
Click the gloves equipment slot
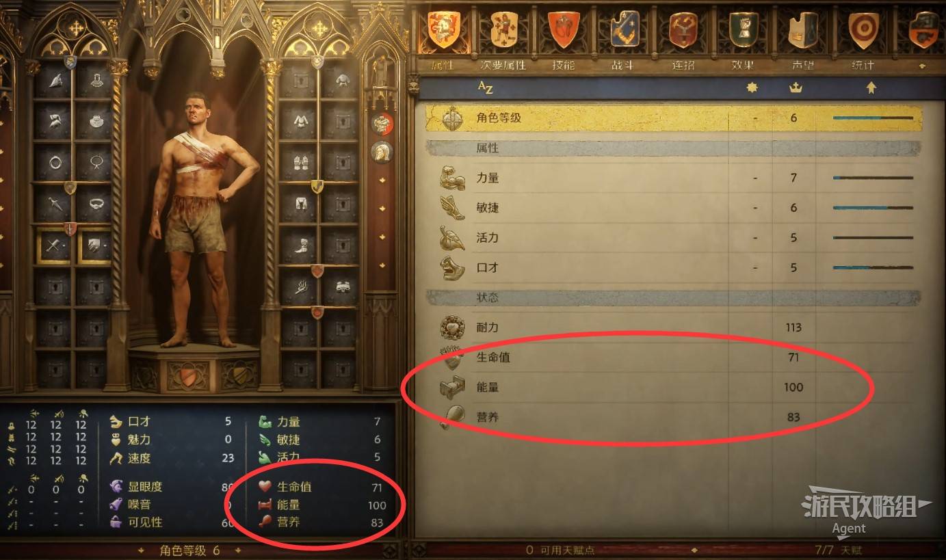tap(300, 163)
